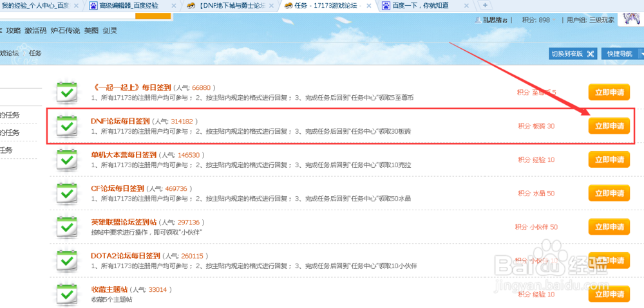Click the 积分 板砖 30 reward text

[x=536, y=126]
